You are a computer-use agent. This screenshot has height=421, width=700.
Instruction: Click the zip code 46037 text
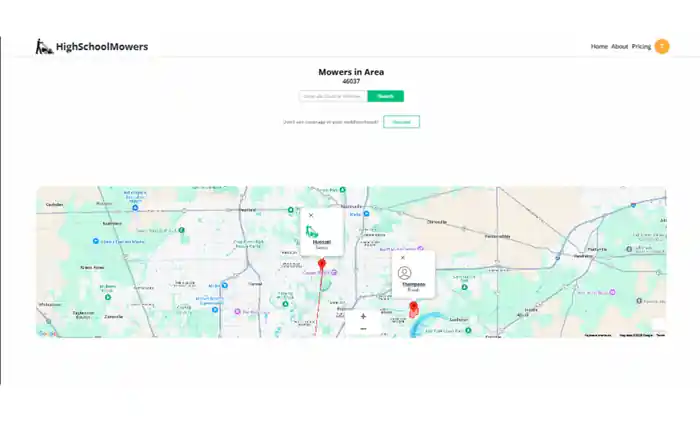351,81
